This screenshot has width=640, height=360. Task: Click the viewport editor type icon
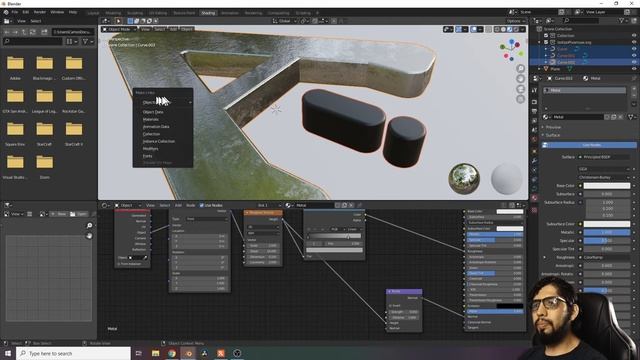[106, 21]
